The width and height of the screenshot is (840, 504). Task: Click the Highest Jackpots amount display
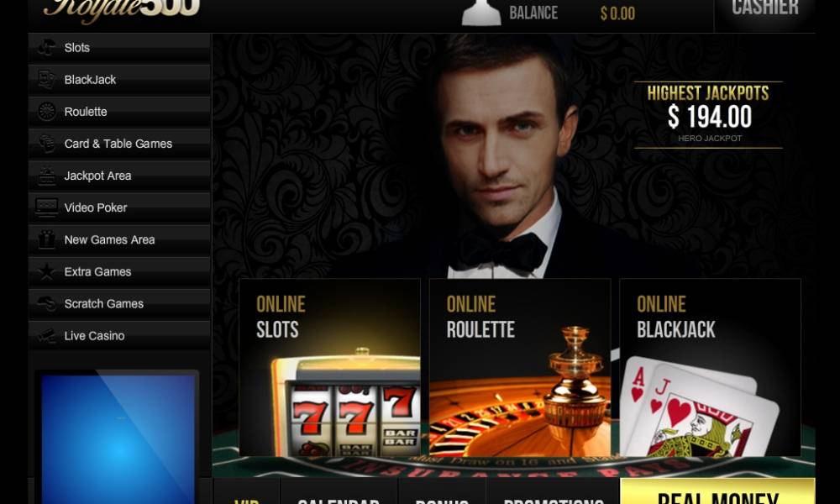pos(708,114)
